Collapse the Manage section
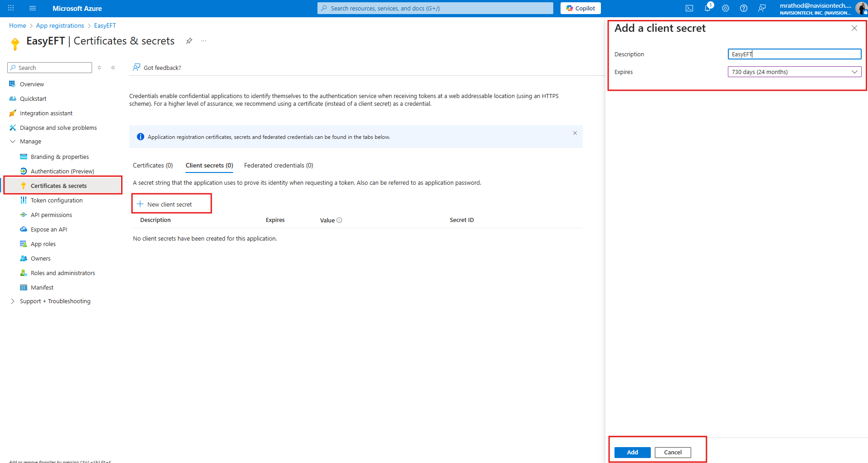Image resolution: width=868 pixels, height=463 pixels. [13, 142]
